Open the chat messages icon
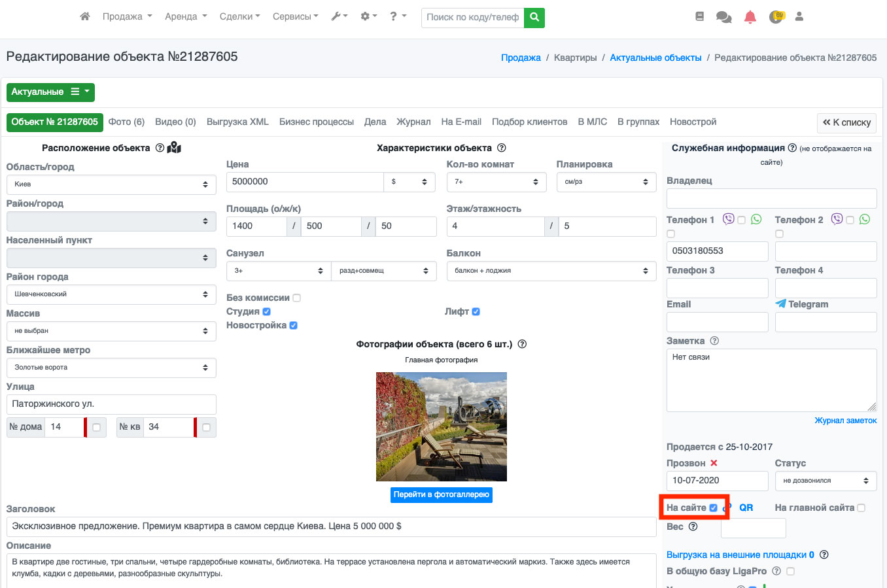The image size is (887, 588). coord(723,17)
